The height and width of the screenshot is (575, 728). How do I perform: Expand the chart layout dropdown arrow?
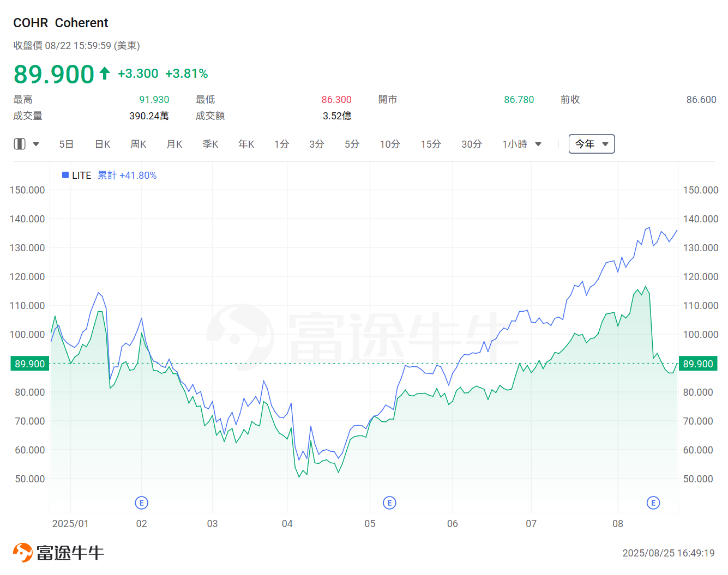click(36, 144)
